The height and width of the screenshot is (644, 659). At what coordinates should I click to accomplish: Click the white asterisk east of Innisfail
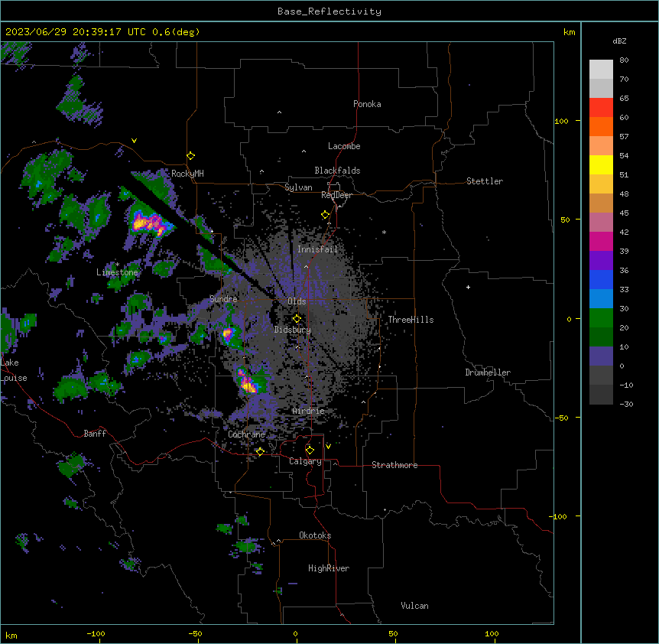[x=384, y=232]
